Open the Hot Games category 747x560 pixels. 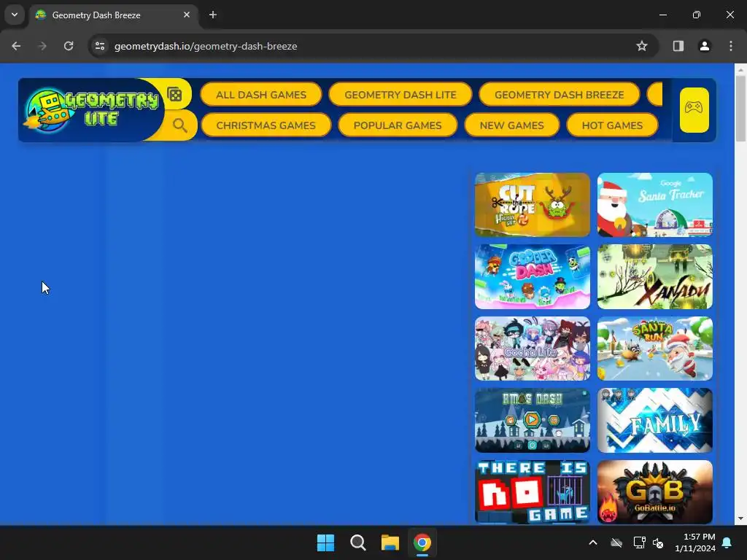(612, 125)
